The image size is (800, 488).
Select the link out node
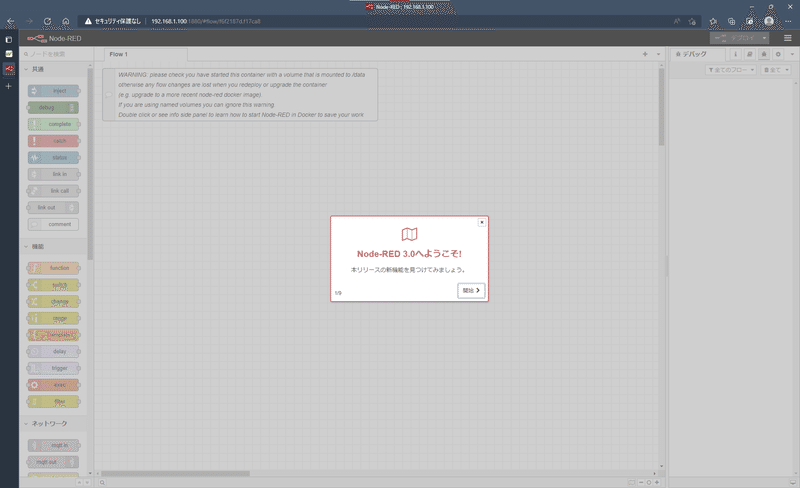54,208
